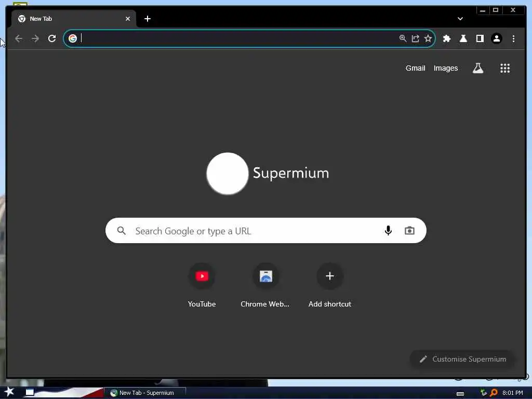Image resolution: width=532 pixels, height=399 pixels.
Task: Select New Tab - Supermium taskbar item
Action: click(145, 393)
